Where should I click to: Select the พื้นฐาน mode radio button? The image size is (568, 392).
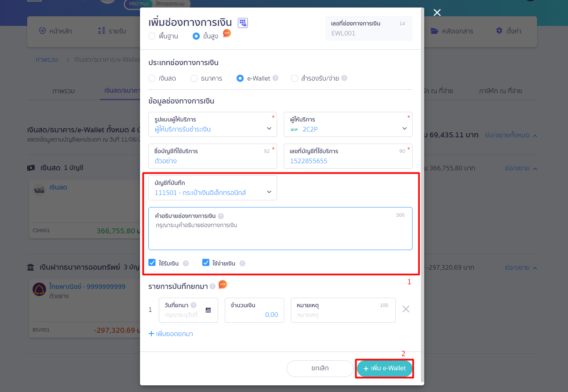click(x=152, y=36)
